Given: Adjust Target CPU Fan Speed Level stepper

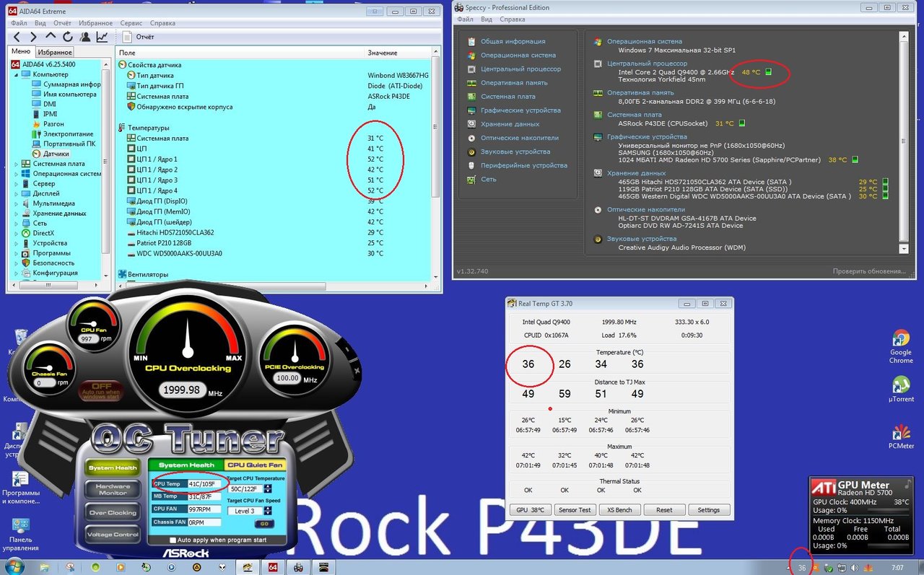Looking at the screenshot, I should (x=268, y=511).
